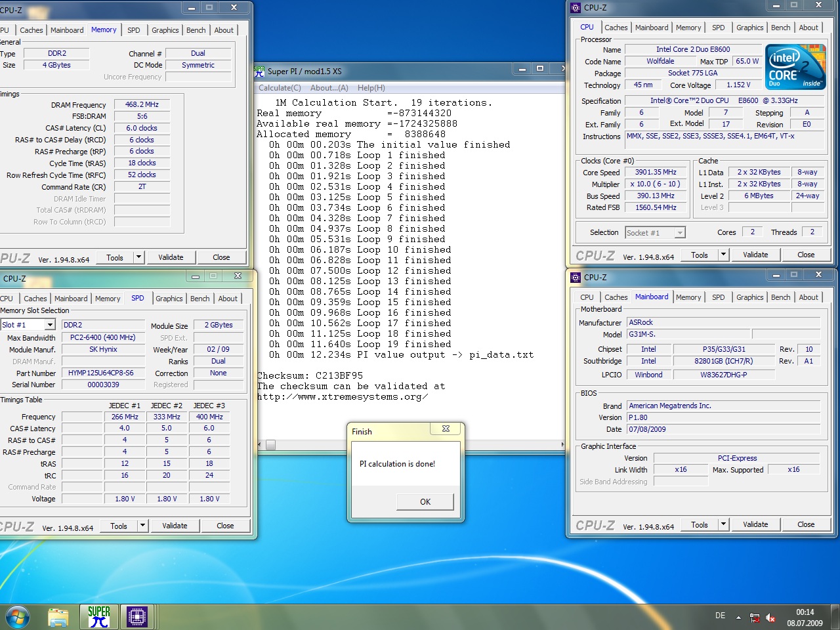Click processor name Intel Core 2 Duo E8600
The height and width of the screenshot is (630, 840).
click(x=693, y=49)
